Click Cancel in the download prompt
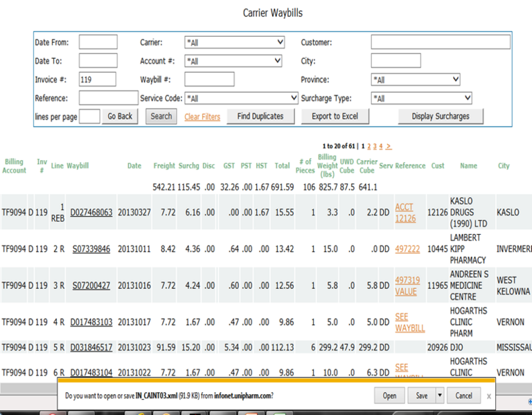Viewport: 532px width, 415px height. coord(463,396)
